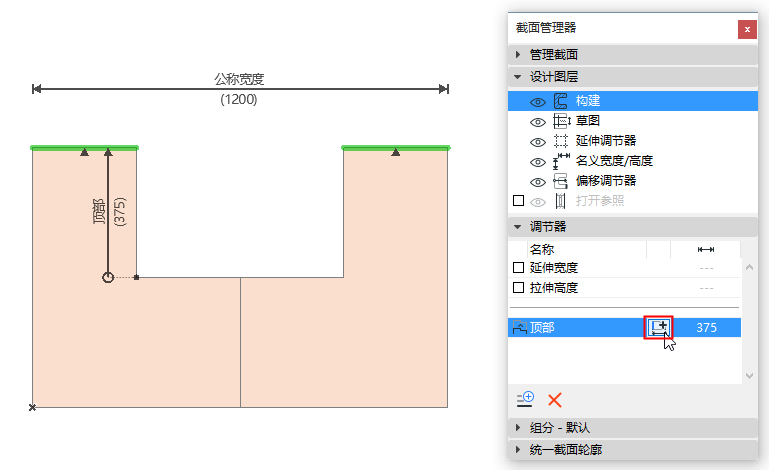Hide the 构建 layer via eye icon

click(x=538, y=102)
